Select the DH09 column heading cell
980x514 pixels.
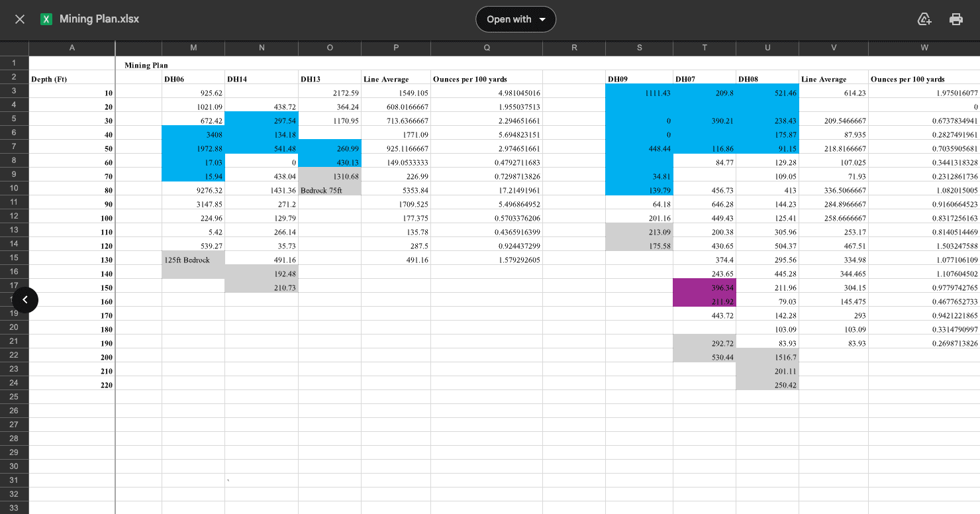pos(639,79)
